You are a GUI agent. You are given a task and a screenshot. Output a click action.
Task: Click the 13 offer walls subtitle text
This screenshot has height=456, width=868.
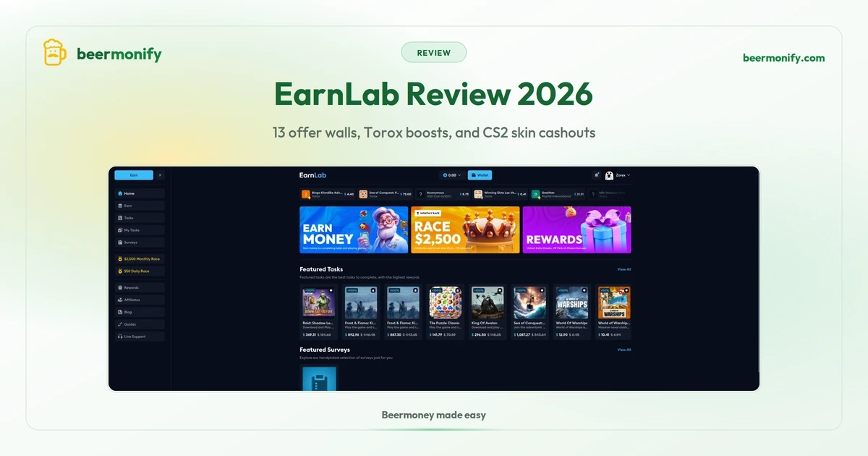434,132
